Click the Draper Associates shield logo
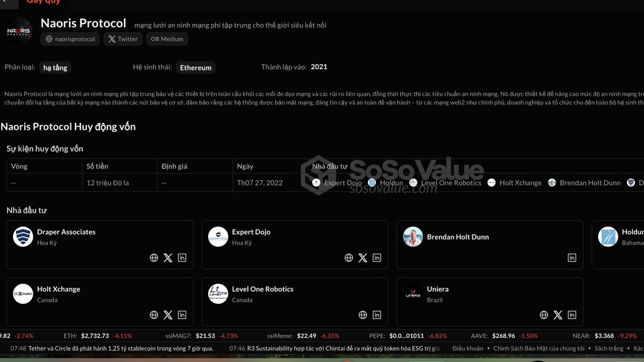This screenshot has width=644, height=362. pyautogui.click(x=23, y=237)
